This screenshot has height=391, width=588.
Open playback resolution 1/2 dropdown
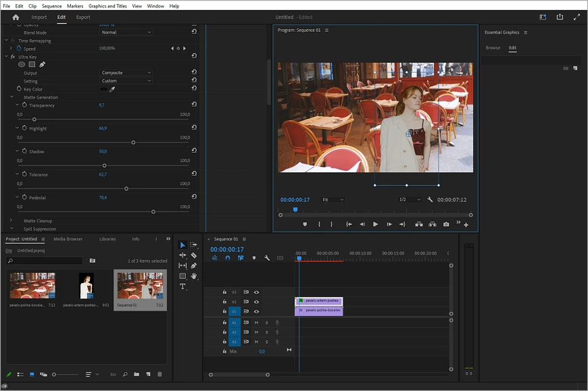(410, 200)
